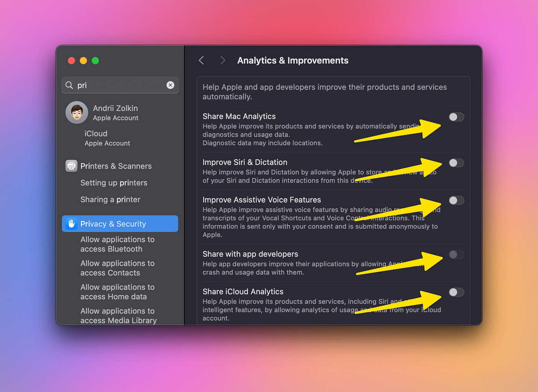Screen dimensions: 538x392
Task: Click Andrii Zolkin's avatar picture
Action: (77, 113)
